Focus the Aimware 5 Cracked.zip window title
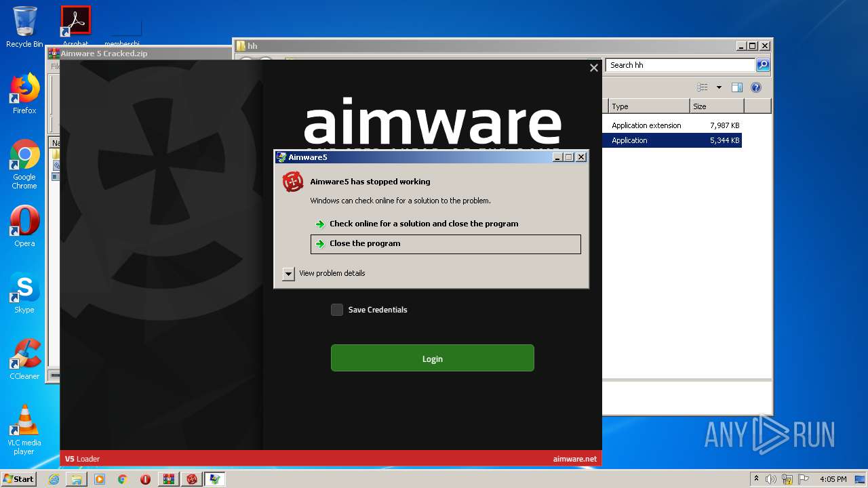The width and height of the screenshot is (868, 488). 104,54
